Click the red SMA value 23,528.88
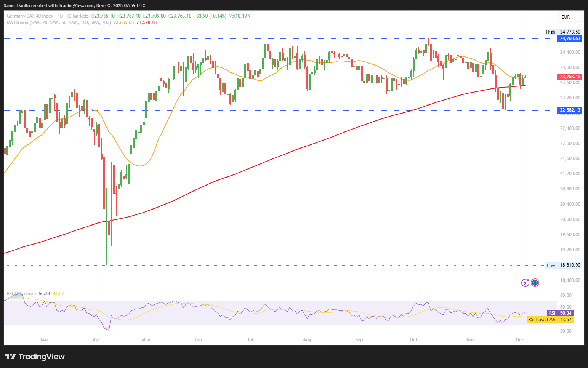Viewport: 588px width, 368px height. (147, 22)
